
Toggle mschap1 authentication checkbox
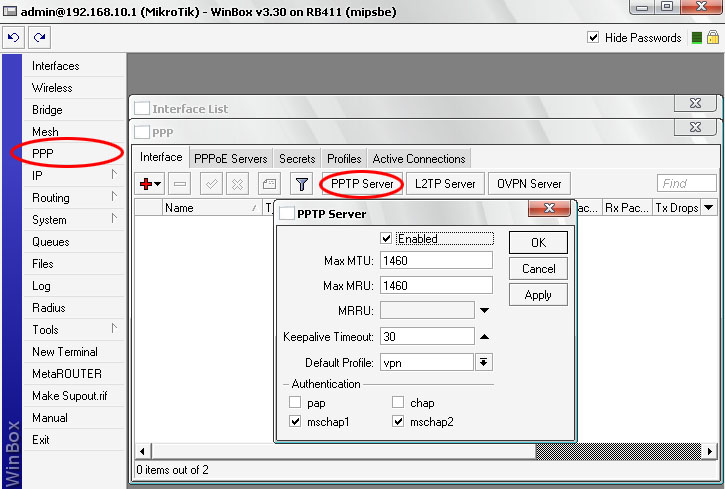[295, 421]
